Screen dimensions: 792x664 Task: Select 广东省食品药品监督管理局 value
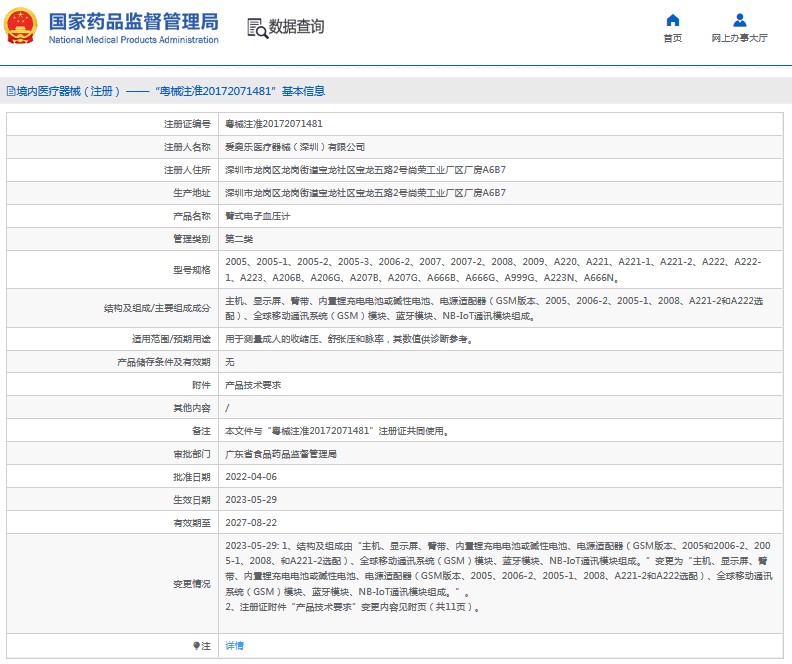click(281, 454)
